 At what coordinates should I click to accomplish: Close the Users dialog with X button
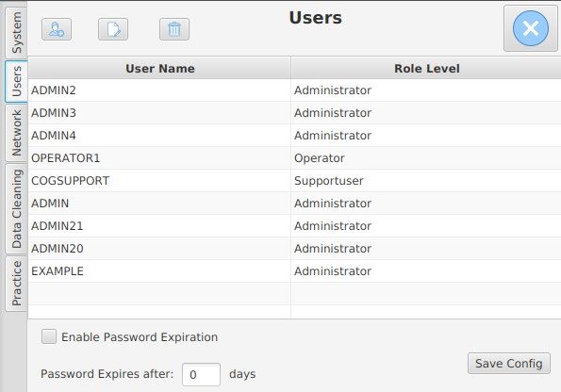click(x=531, y=28)
